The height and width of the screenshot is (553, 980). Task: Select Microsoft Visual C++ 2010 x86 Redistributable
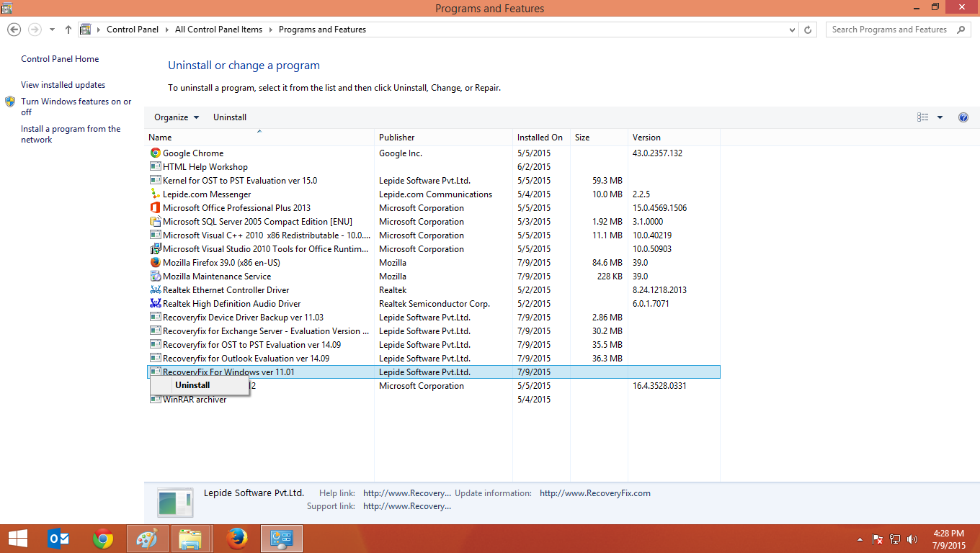(267, 235)
